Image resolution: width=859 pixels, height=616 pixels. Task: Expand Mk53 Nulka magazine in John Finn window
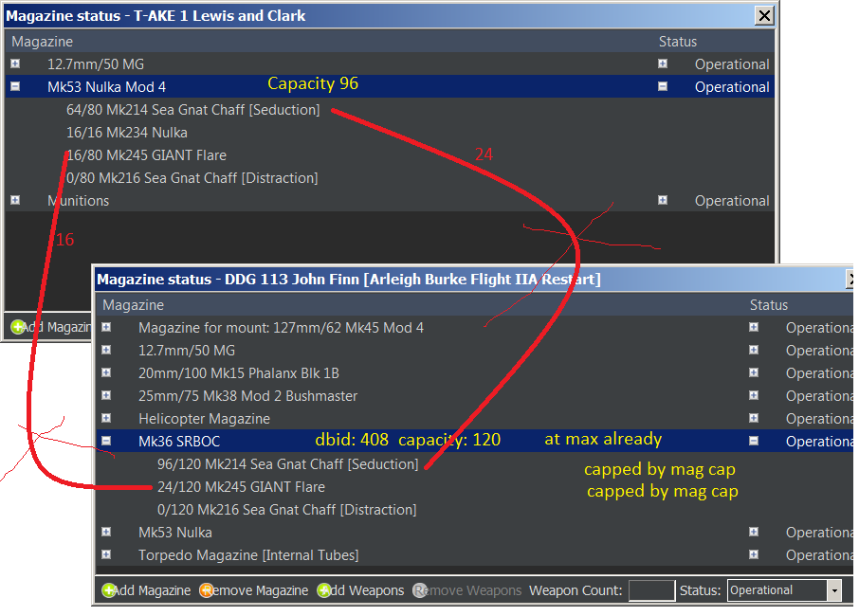(106, 532)
